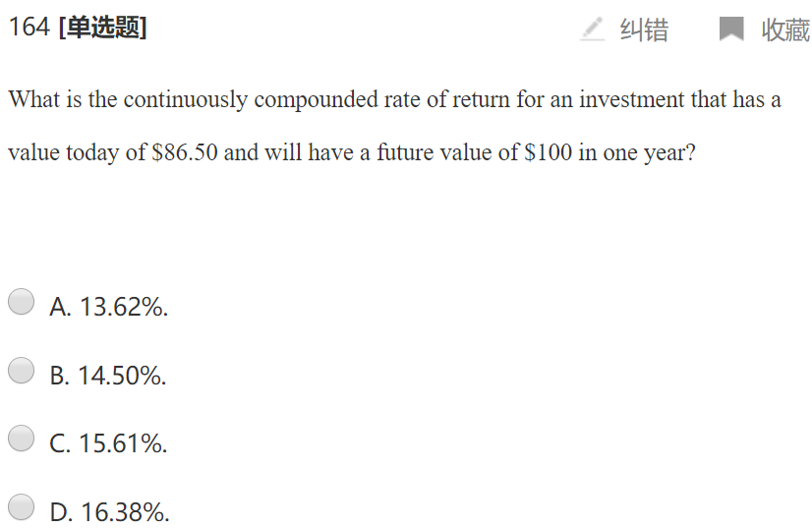Select radio button for option A

(x=22, y=302)
